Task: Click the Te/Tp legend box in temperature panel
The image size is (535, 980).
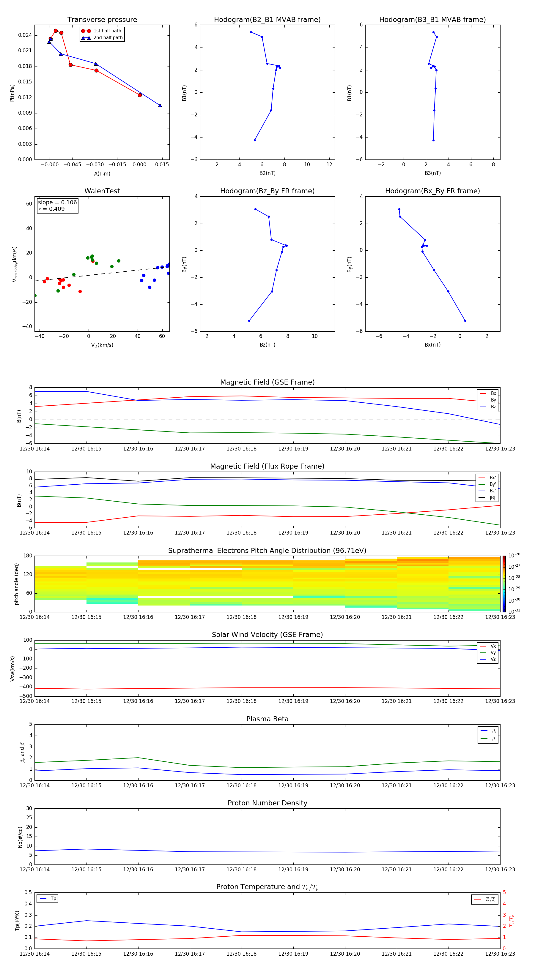Action: 485,899
